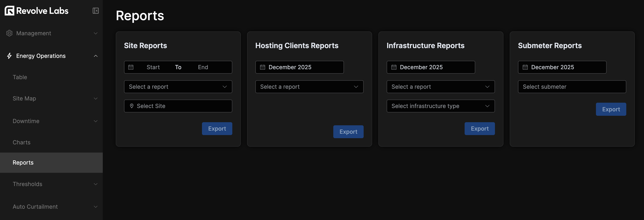Screen dimensions: 644x220
Task: Export the Submeter Reports
Action: [611, 109]
